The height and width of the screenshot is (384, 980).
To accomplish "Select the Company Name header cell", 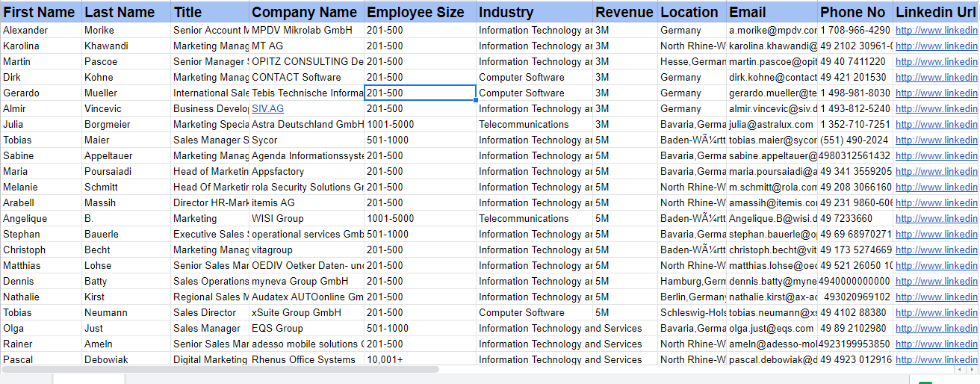I will pos(307,12).
